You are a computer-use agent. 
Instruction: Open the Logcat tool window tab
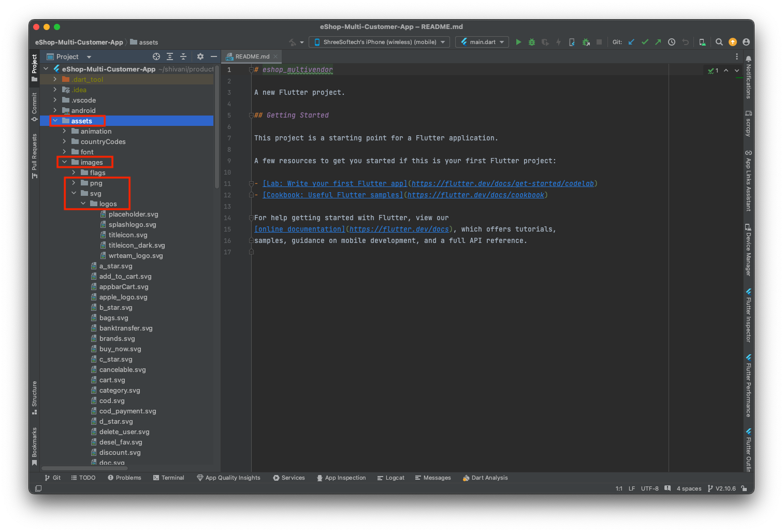point(391,478)
